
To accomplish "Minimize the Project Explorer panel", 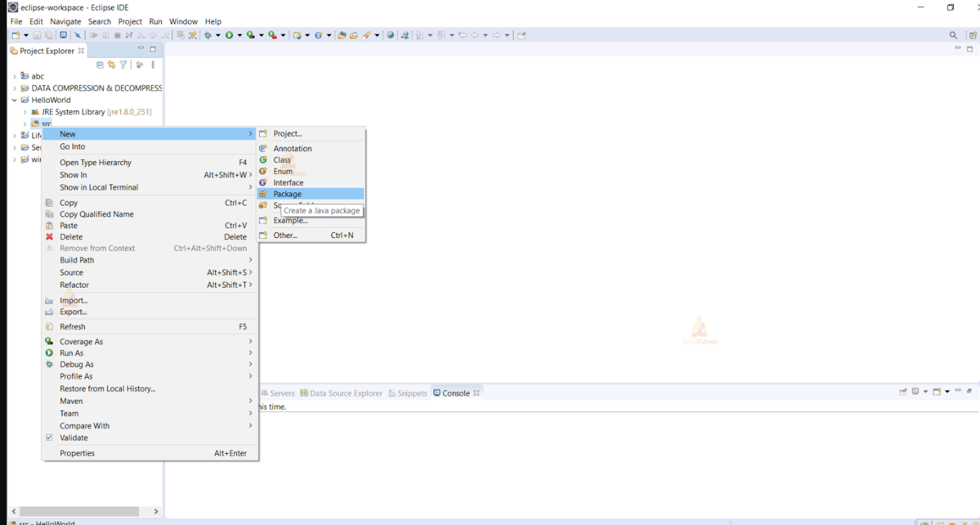I will 141,49.
